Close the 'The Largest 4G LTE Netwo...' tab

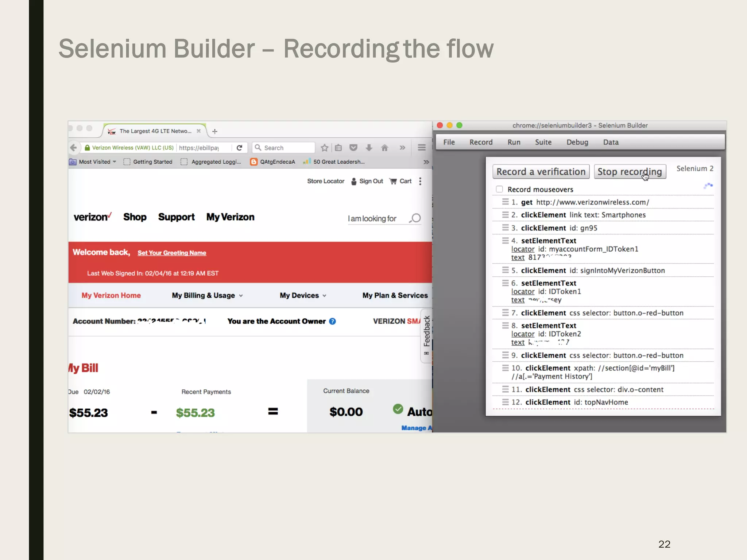tap(199, 131)
